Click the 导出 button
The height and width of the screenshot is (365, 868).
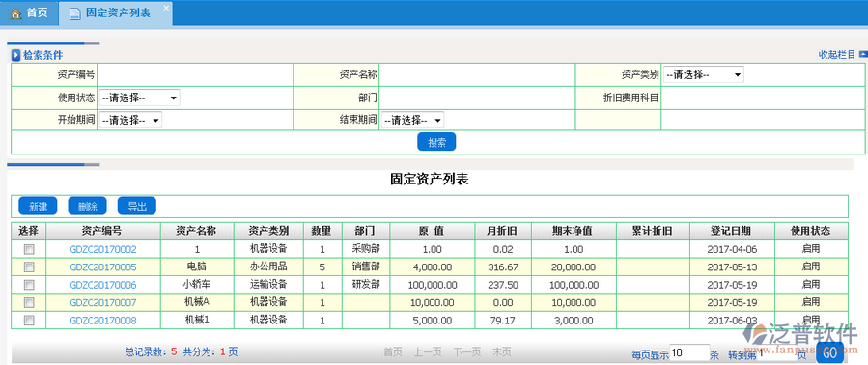point(137,206)
